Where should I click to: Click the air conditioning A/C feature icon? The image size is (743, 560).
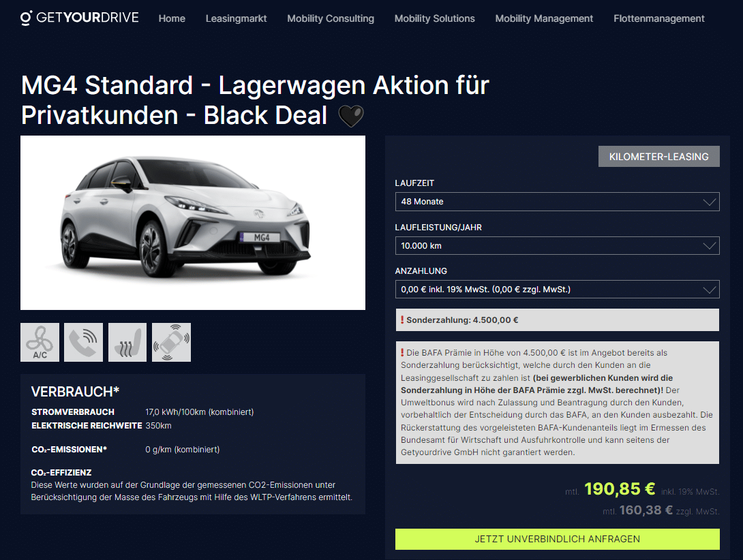point(40,342)
